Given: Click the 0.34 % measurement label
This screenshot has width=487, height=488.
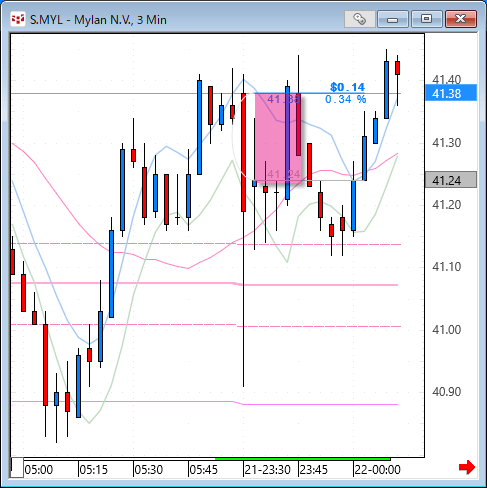Looking at the screenshot, I should 346,99.
